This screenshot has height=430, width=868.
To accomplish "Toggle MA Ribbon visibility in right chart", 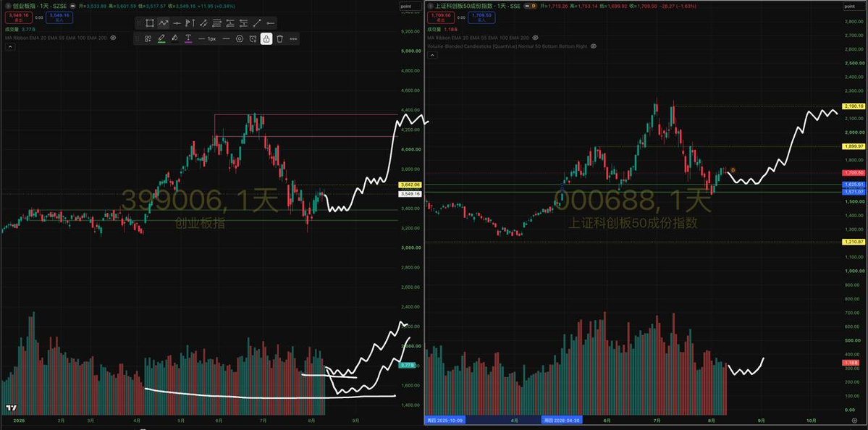I will 535,38.
